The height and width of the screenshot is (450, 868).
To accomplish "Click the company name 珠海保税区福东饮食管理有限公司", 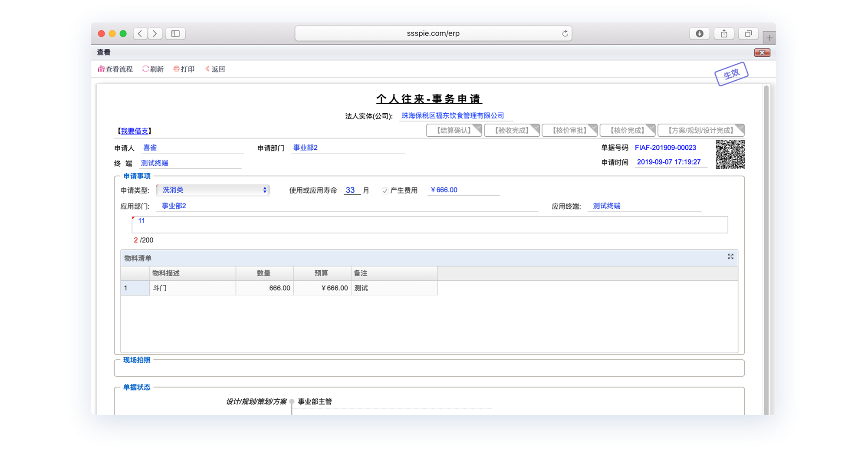I will pyautogui.click(x=453, y=115).
